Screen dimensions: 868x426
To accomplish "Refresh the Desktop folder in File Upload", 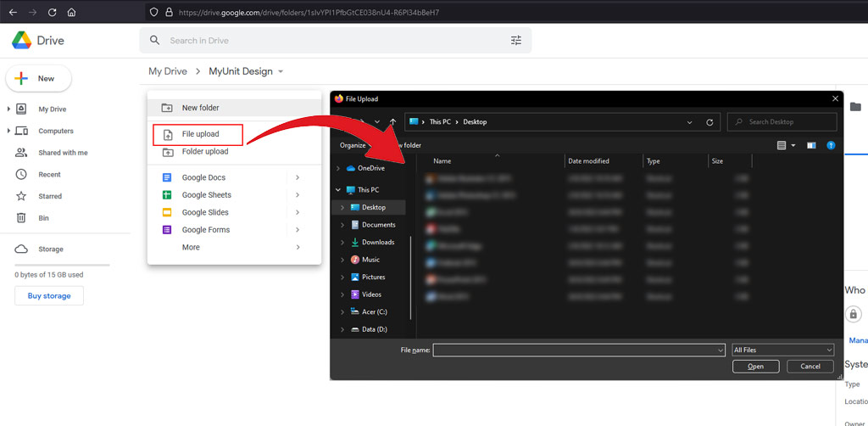I will click(x=709, y=122).
